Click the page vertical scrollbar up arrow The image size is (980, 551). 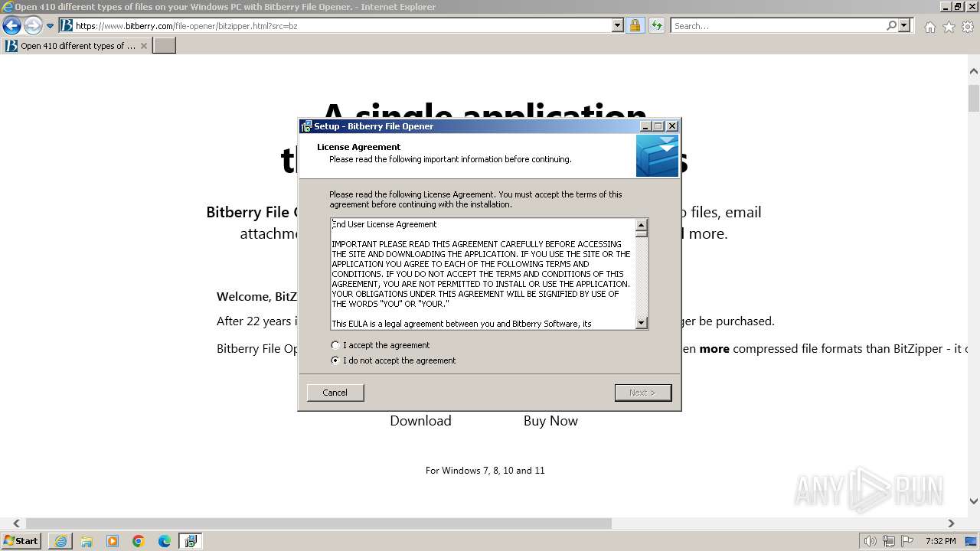click(x=974, y=71)
